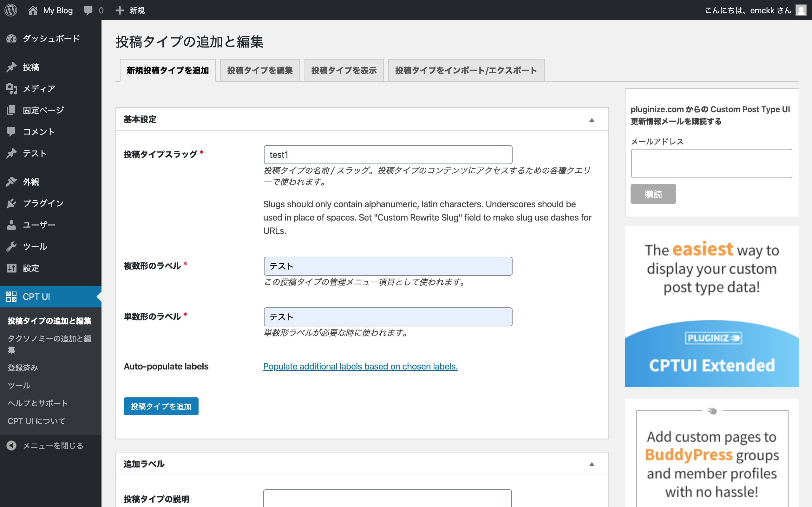
Task: Click inside the 投稿タイプスラッグ text field
Action: point(388,155)
